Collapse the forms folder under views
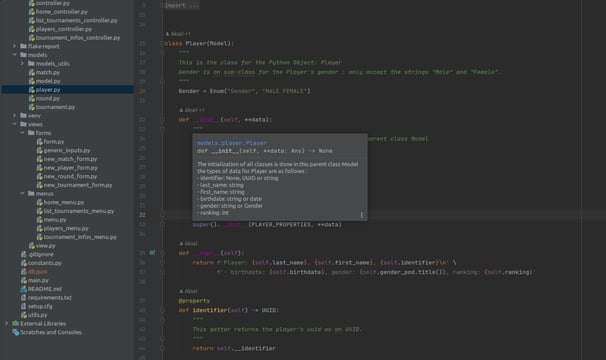Screen dimensions: 606x360 coord(22,133)
